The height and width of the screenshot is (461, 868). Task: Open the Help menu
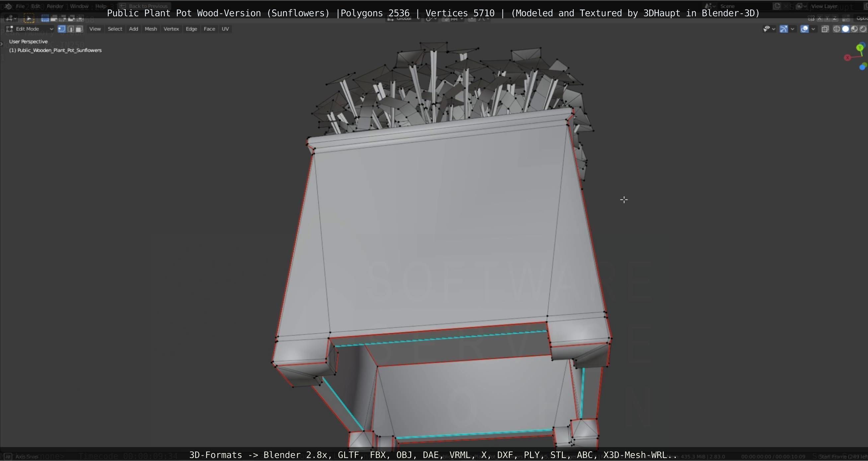click(x=101, y=6)
